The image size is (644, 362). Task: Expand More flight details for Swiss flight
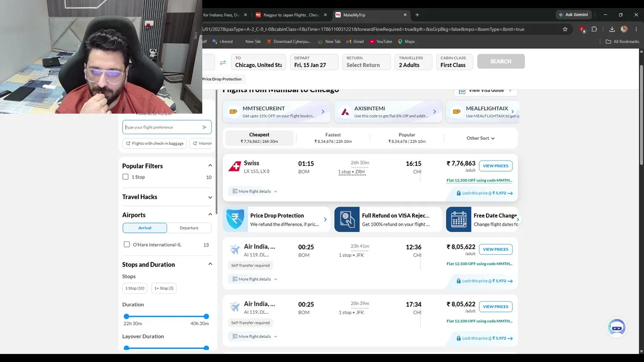coord(255,191)
